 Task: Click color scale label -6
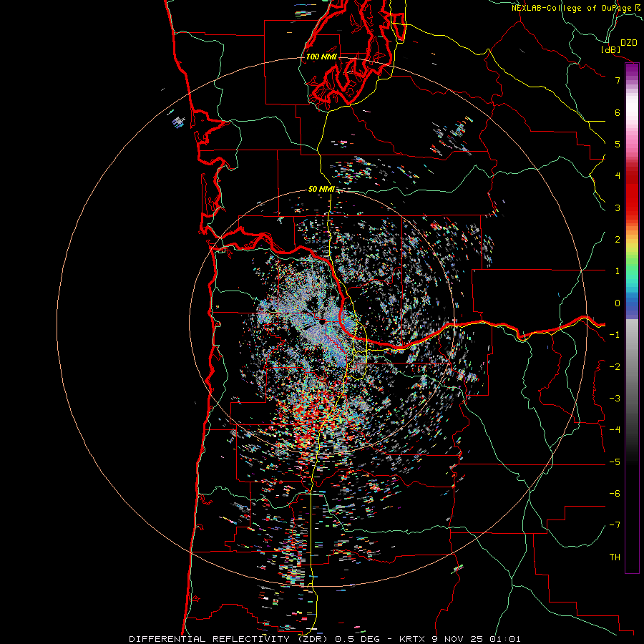click(x=615, y=494)
